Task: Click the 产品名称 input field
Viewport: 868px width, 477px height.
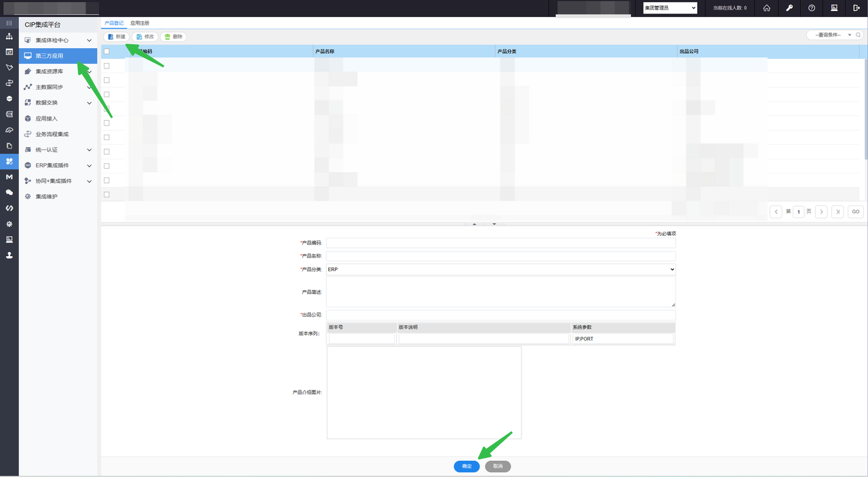Action: [500, 256]
